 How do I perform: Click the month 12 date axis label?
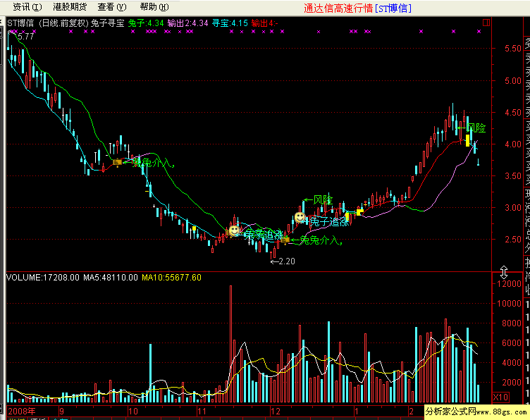[x=276, y=412]
